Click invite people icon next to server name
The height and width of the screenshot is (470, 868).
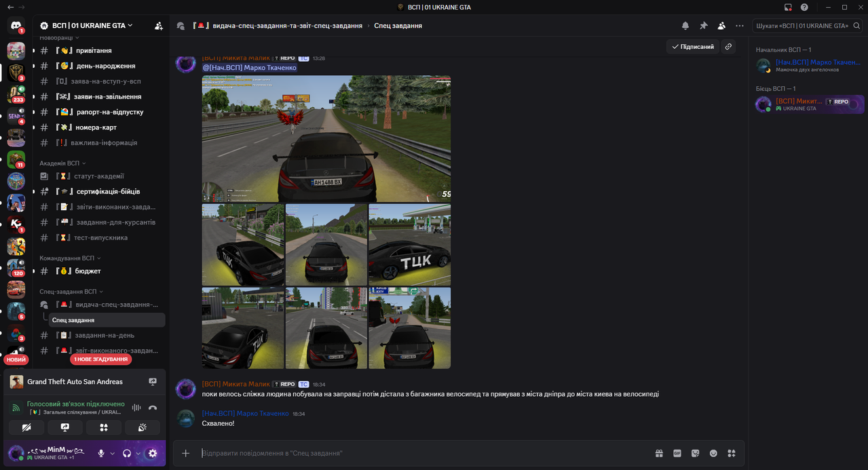158,26
